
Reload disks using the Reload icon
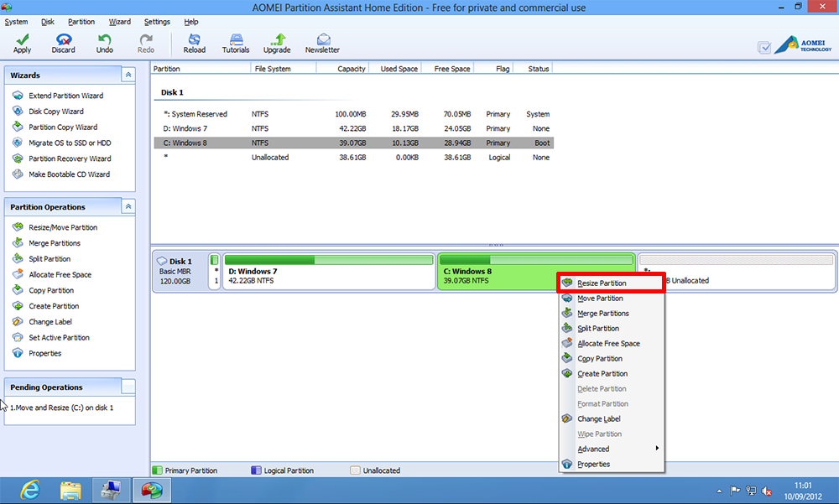pyautogui.click(x=195, y=39)
